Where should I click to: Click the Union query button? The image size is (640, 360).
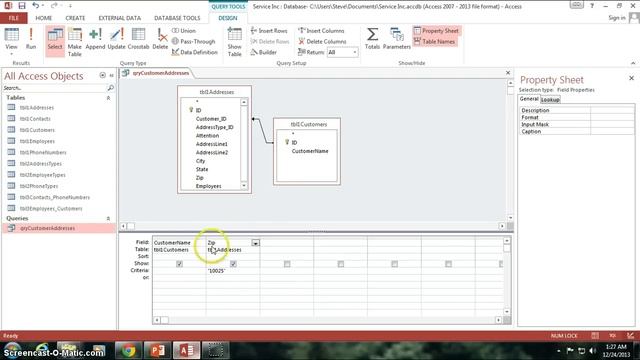tap(184, 31)
